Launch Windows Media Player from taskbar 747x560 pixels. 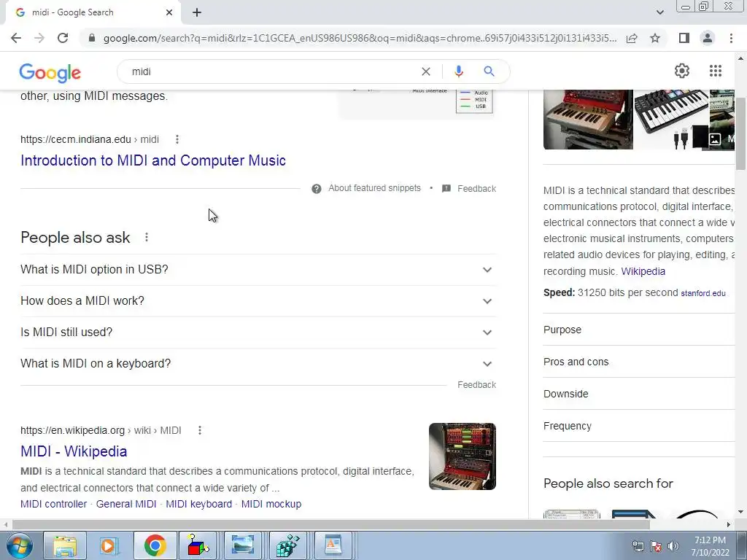(109, 545)
